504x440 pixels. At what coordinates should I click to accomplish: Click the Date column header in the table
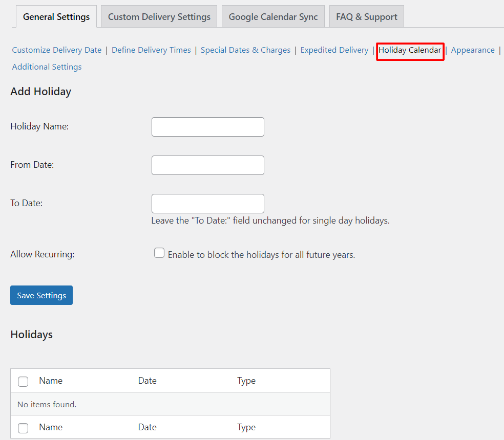point(147,381)
